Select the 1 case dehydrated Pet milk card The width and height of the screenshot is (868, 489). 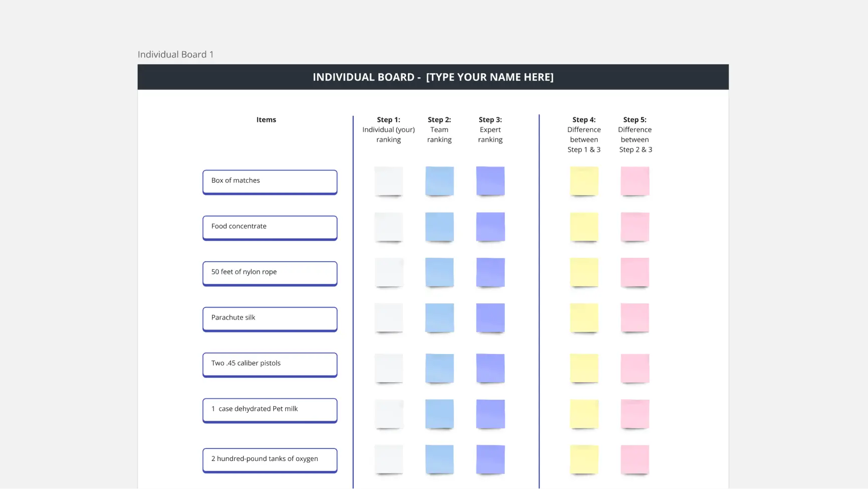[x=270, y=410]
